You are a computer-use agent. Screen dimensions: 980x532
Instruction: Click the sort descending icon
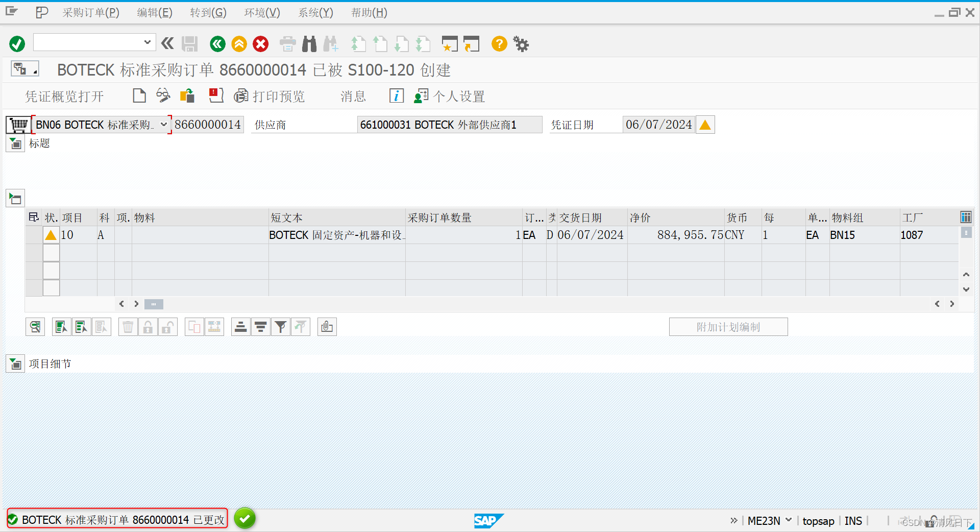[x=261, y=327]
